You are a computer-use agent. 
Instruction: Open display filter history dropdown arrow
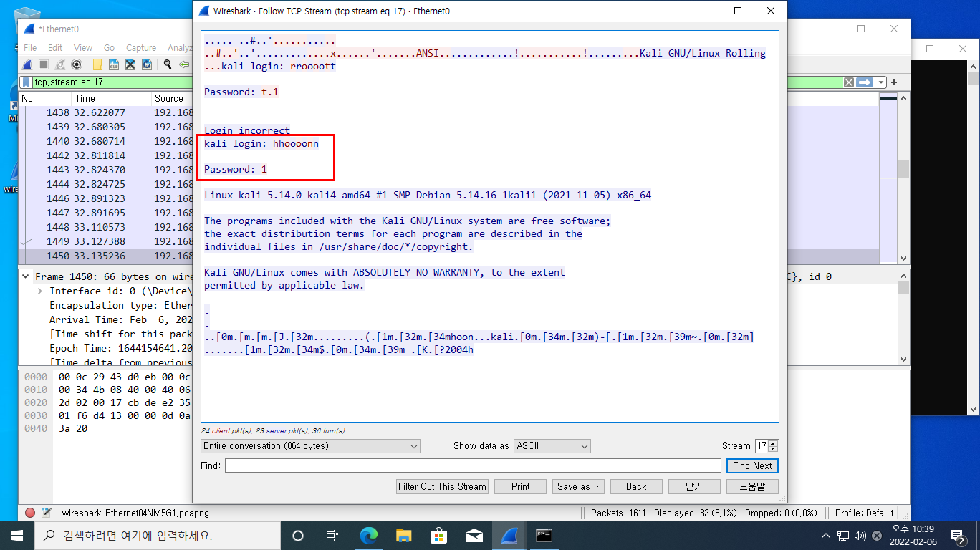881,82
